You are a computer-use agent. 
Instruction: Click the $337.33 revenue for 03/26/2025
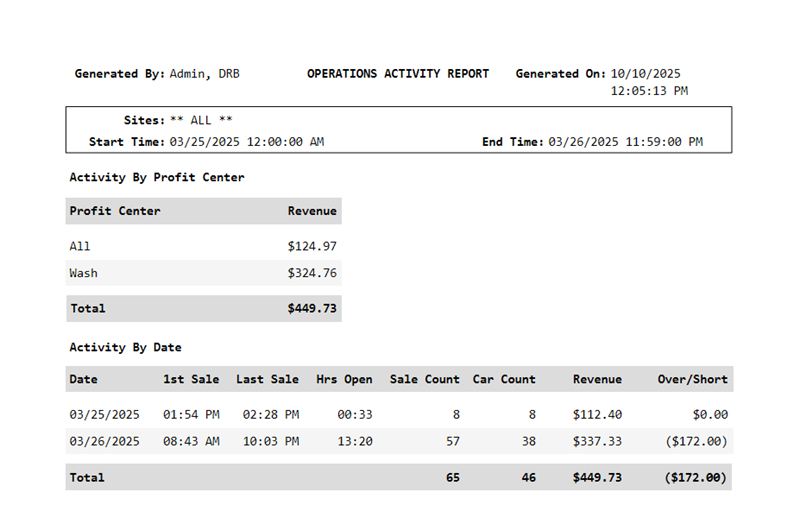click(597, 440)
